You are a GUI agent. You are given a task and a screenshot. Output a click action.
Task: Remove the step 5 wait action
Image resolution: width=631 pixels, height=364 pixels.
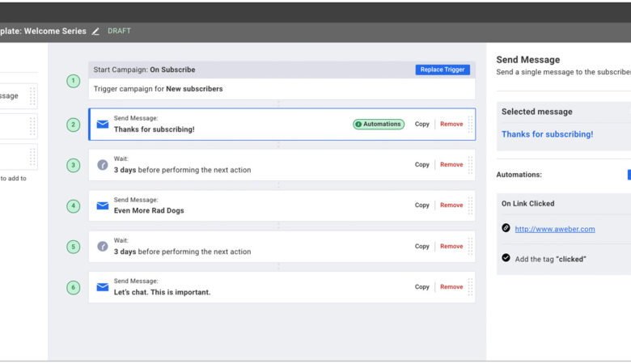point(451,247)
